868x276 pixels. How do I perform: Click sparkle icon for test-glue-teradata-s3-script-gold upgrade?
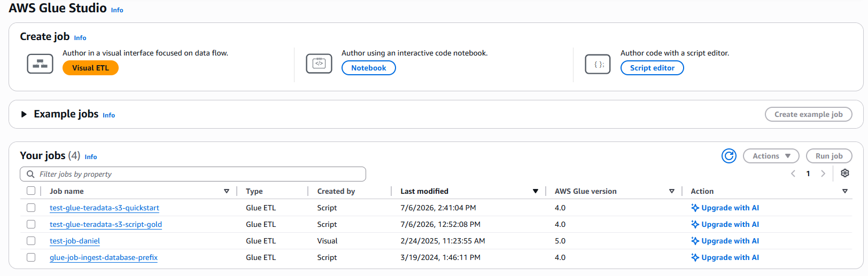[x=695, y=224]
